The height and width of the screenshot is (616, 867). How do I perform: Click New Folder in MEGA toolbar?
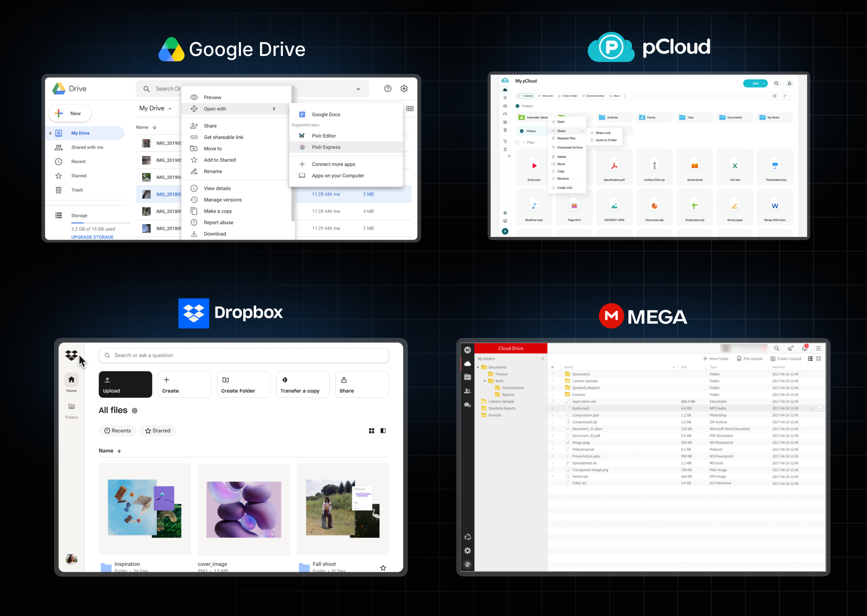coord(716,359)
